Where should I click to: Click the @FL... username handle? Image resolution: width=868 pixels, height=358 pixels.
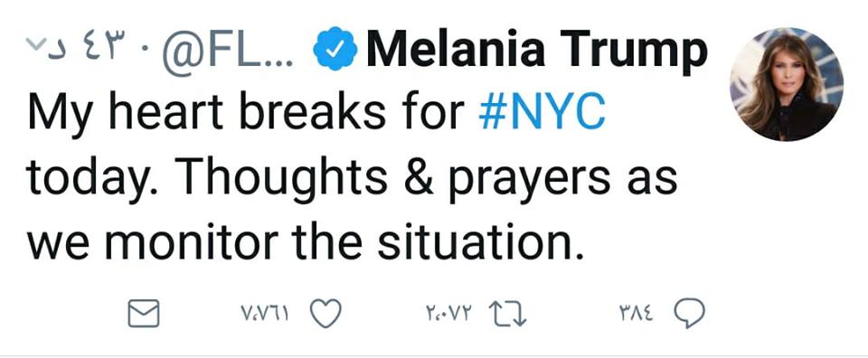(230, 51)
